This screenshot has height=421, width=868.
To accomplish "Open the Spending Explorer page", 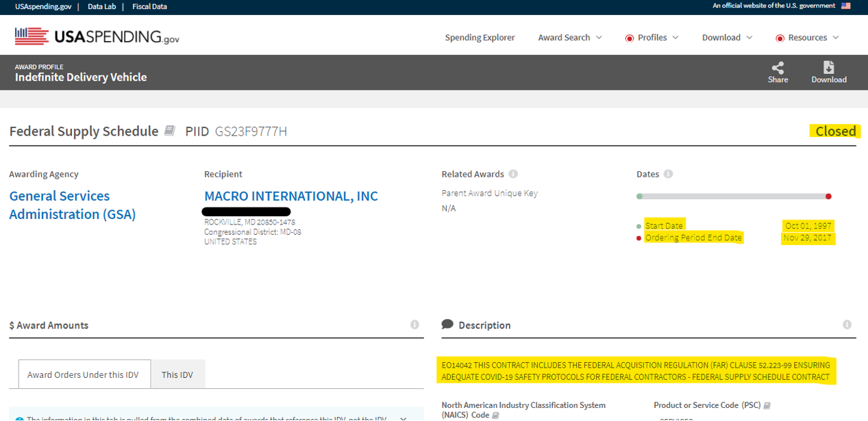I will coord(480,38).
